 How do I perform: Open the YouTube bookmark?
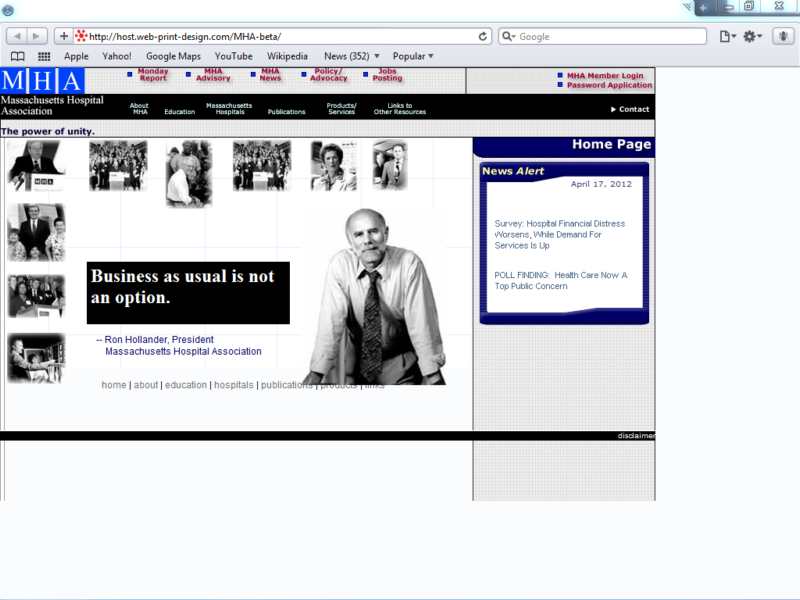233,56
